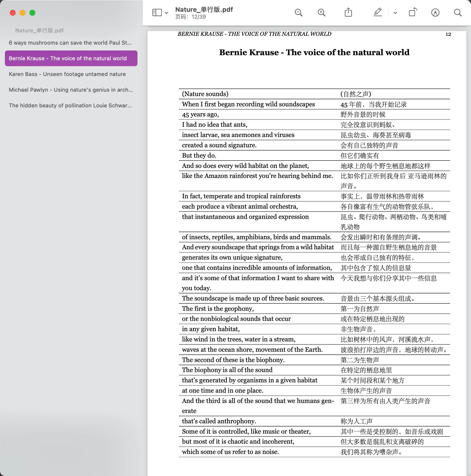The height and width of the screenshot is (476, 471).
Task: Open the highlight color dropdown arrow
Action: [395, 13]
